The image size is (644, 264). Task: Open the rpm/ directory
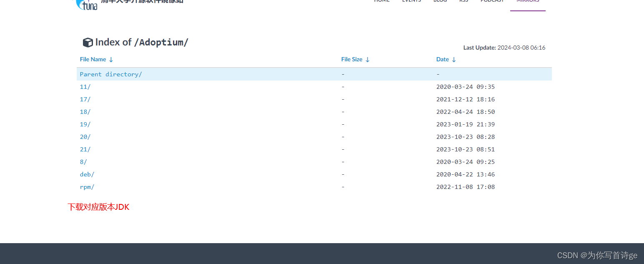[x=87, y=187]
